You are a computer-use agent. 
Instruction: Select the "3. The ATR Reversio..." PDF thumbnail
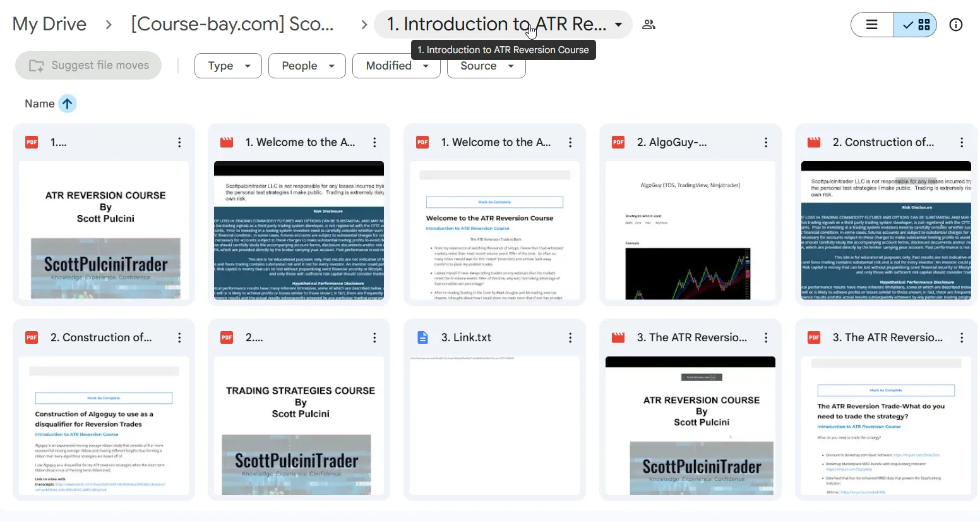(887, 425)
